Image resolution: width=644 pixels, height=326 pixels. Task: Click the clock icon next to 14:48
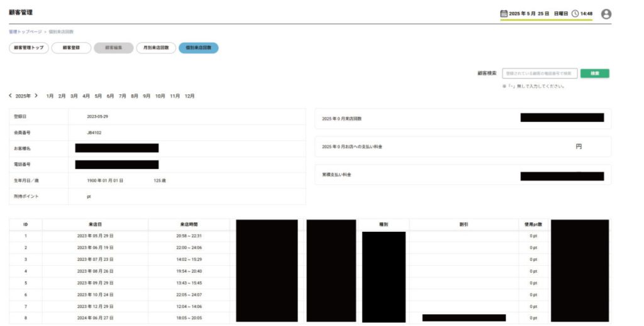[x=575, y=13]
